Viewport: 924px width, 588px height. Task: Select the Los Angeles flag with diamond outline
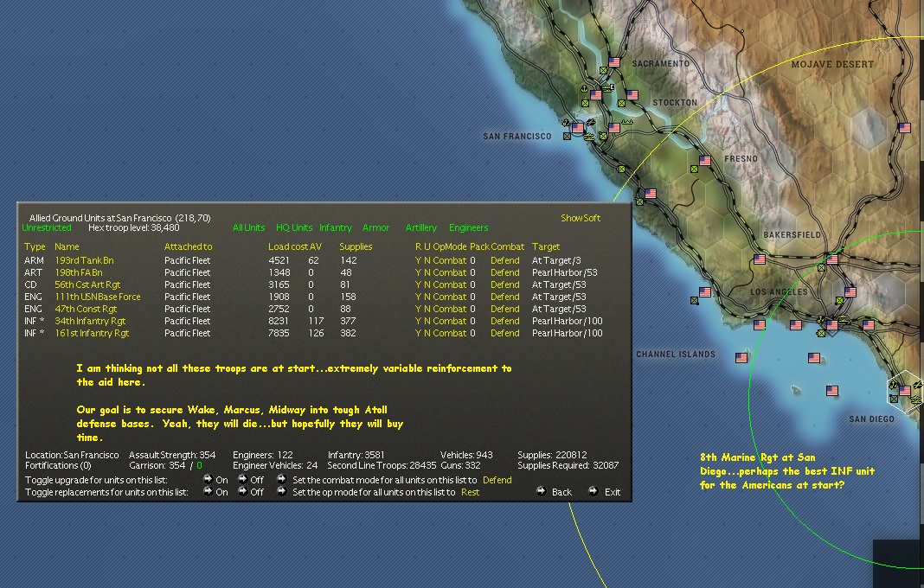tap(832, 324)
